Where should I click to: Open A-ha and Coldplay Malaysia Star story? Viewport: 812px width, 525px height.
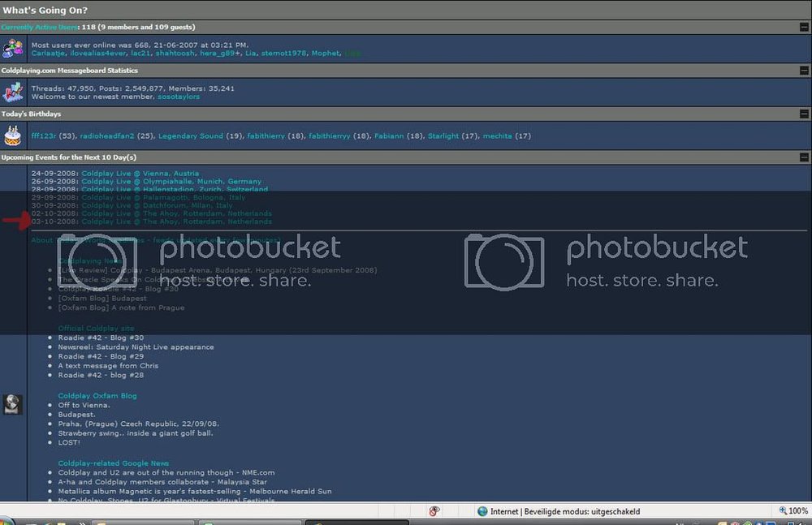click(x=162, y=482)
